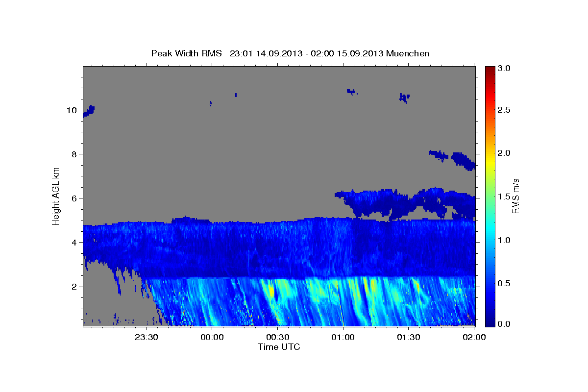Click the colorbar value 0.0

[x=505, y=324]
